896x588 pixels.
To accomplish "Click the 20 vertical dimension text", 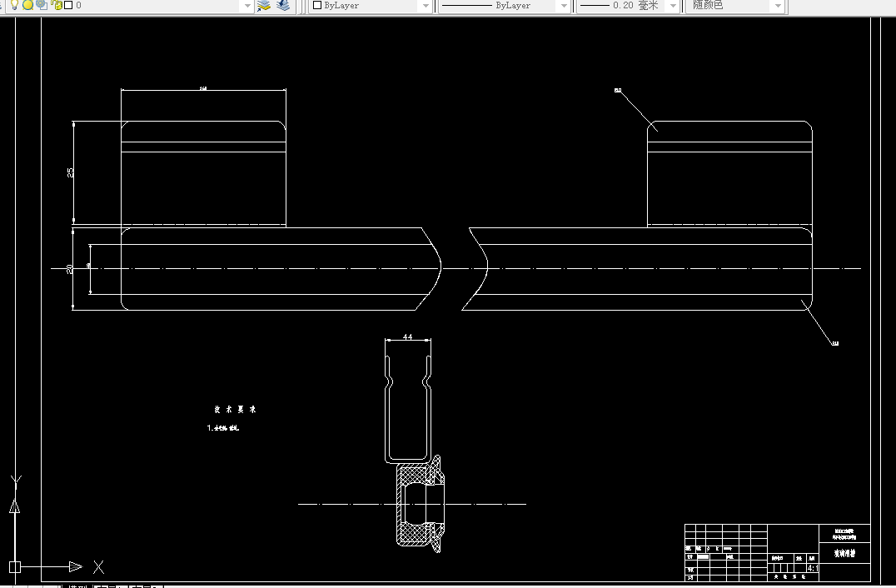I will click(x=70, y=268).
